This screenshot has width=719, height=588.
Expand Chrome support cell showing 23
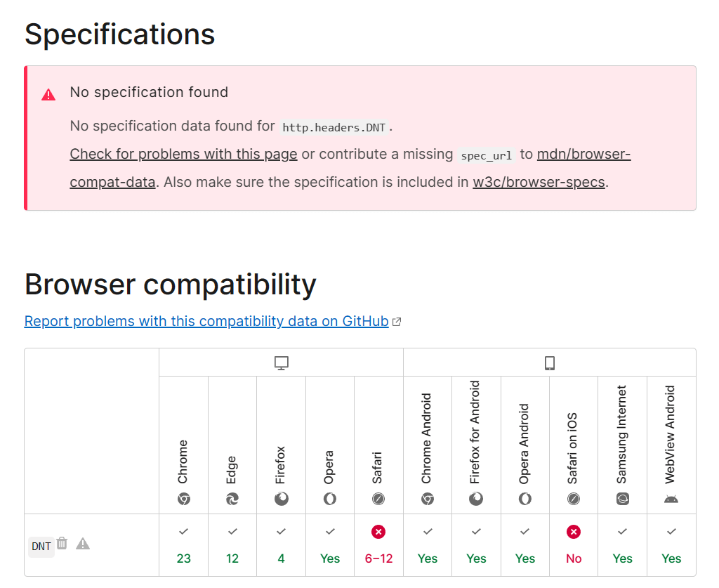183,545
